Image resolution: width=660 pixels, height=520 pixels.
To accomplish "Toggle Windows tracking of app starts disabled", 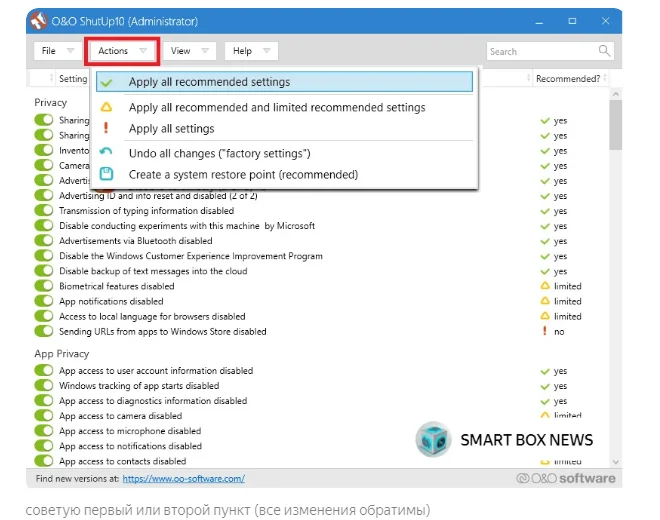I will coord(44,386).
